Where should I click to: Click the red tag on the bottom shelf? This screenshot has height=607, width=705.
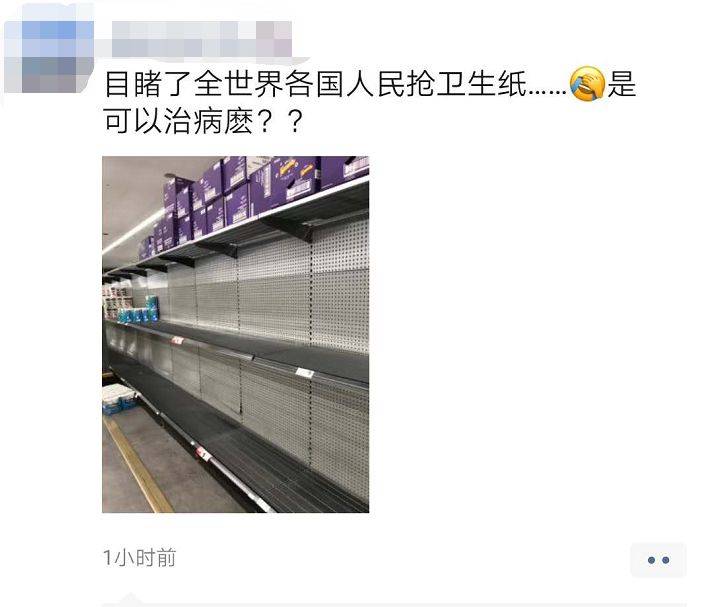point(203,453)
